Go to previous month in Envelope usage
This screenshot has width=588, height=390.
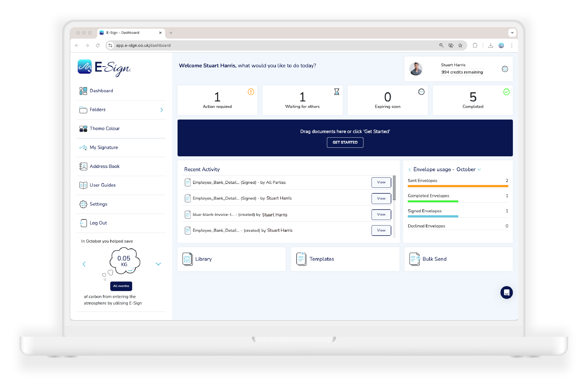click(x=410, y=170)
